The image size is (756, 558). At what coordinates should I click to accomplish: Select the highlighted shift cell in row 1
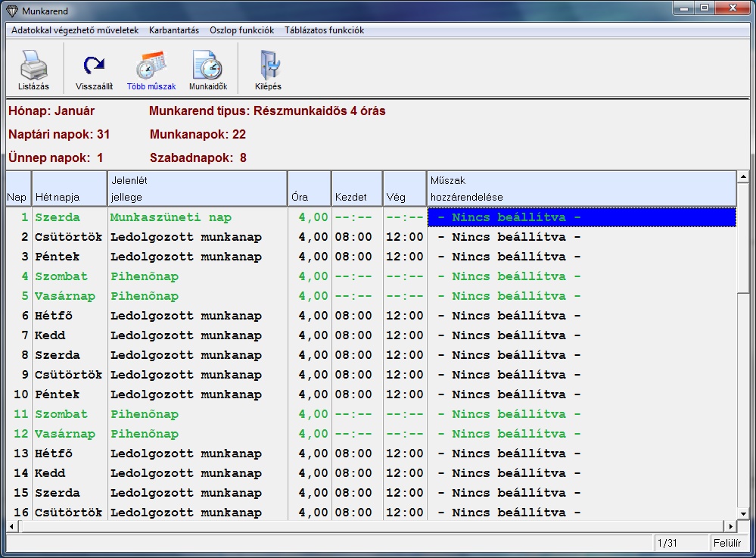(581, 218)
